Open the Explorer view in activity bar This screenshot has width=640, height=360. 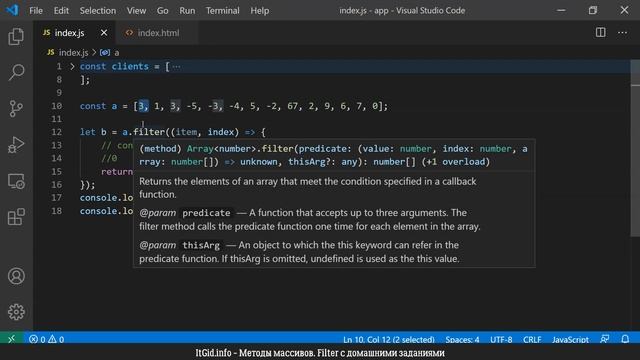[x=16, y=37]
